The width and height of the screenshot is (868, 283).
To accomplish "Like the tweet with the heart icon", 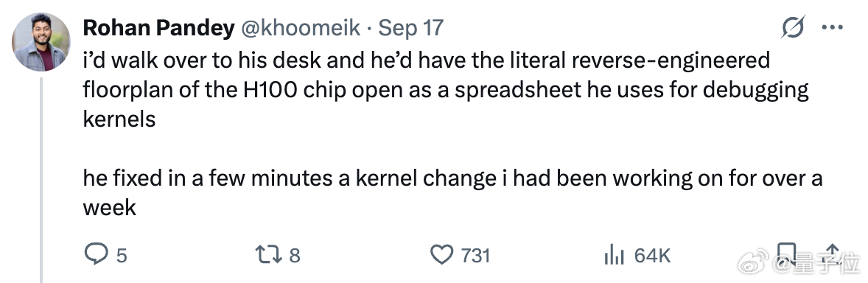I will 442,255.
